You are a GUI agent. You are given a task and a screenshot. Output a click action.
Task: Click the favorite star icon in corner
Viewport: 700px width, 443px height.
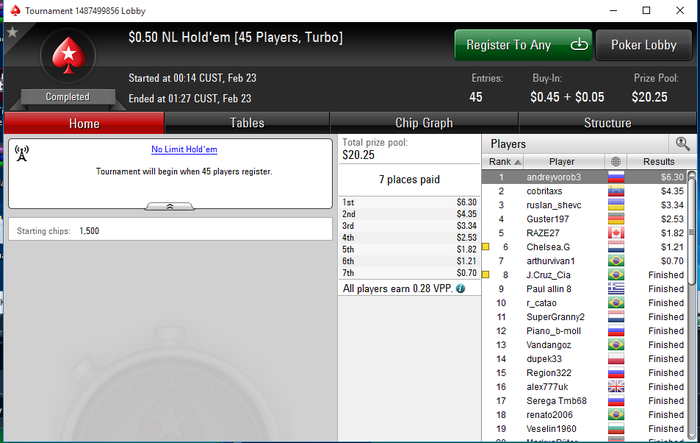tap(12, 32)
